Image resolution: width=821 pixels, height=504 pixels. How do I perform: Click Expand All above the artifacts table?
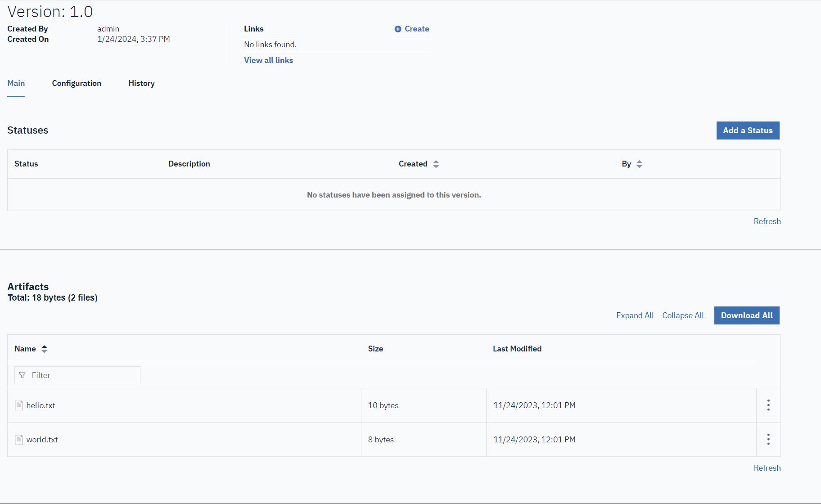(635, 315)
